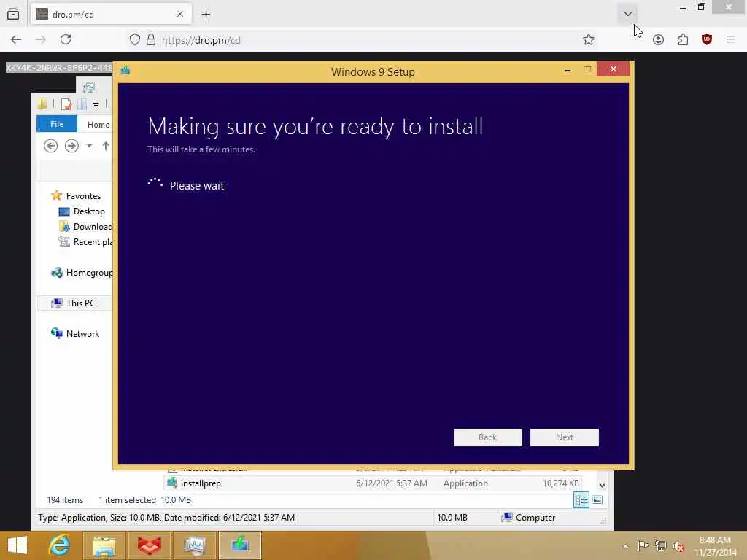Open the File tab in Explorer

click(x=57, y=124)
